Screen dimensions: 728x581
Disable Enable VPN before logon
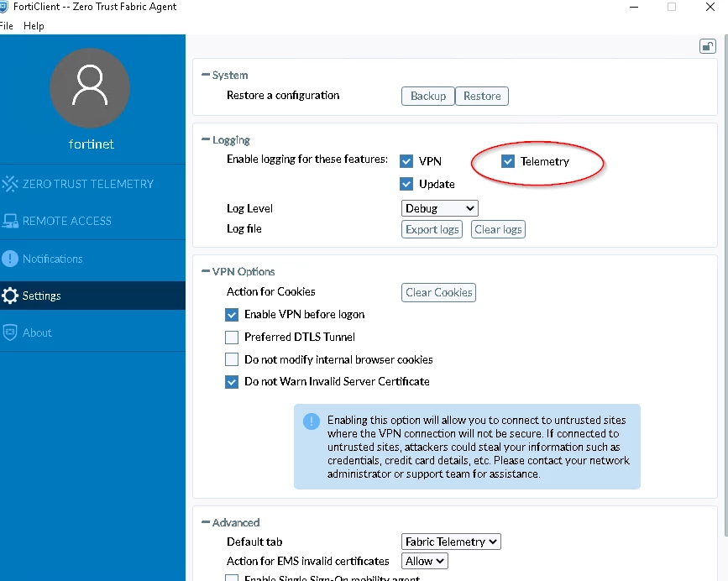232,315
